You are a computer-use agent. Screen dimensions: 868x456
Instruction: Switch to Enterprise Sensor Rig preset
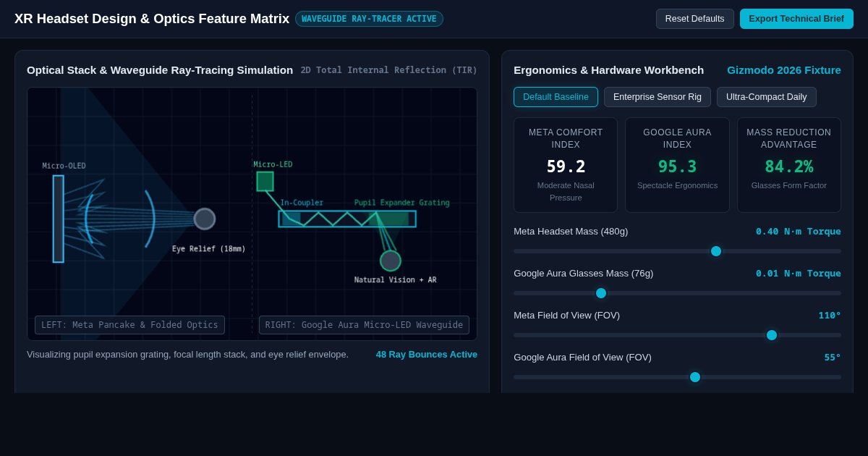(x=658, y=97)
